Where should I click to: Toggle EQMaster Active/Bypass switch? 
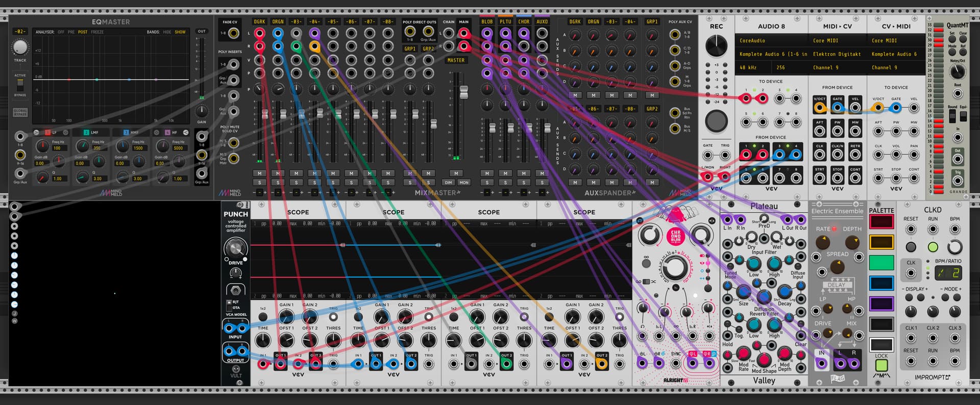point(20,84)
